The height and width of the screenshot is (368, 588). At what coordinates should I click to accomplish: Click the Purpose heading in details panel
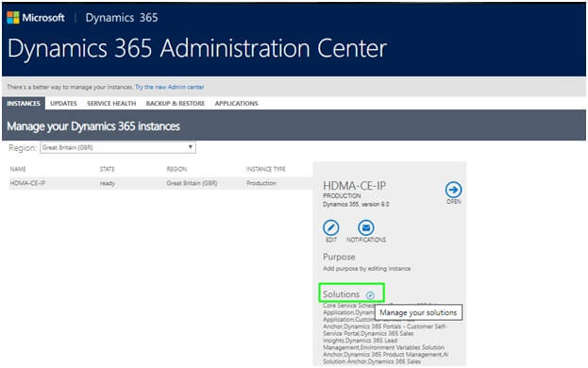point(339,257)
